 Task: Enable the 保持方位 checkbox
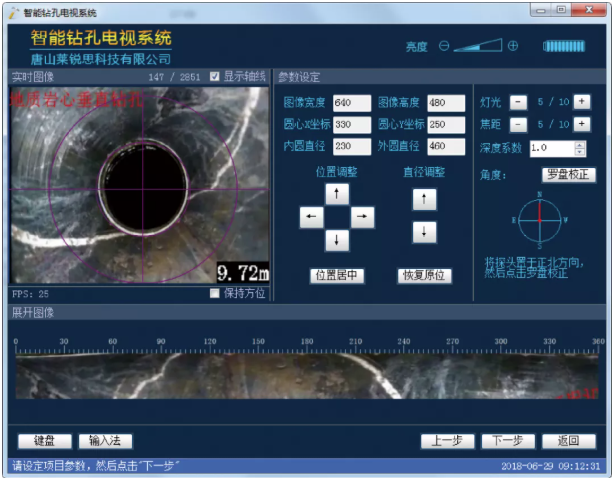(x=215, y=294)
